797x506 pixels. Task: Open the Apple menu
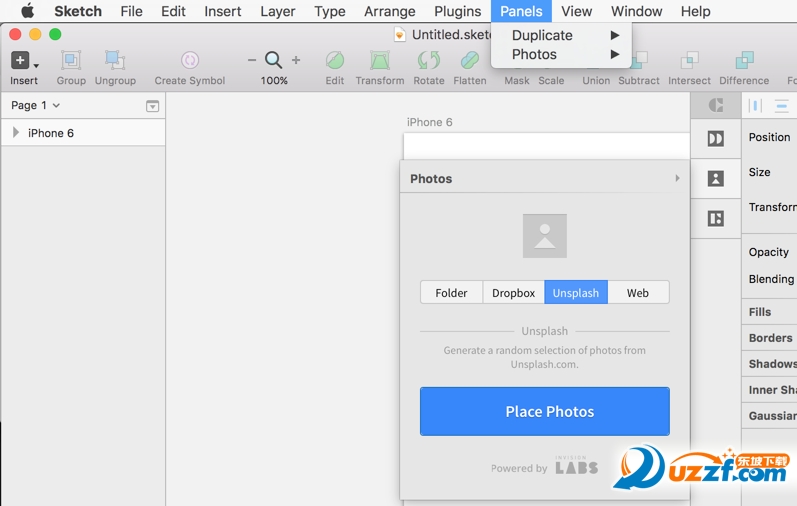(x=27, y=11)
